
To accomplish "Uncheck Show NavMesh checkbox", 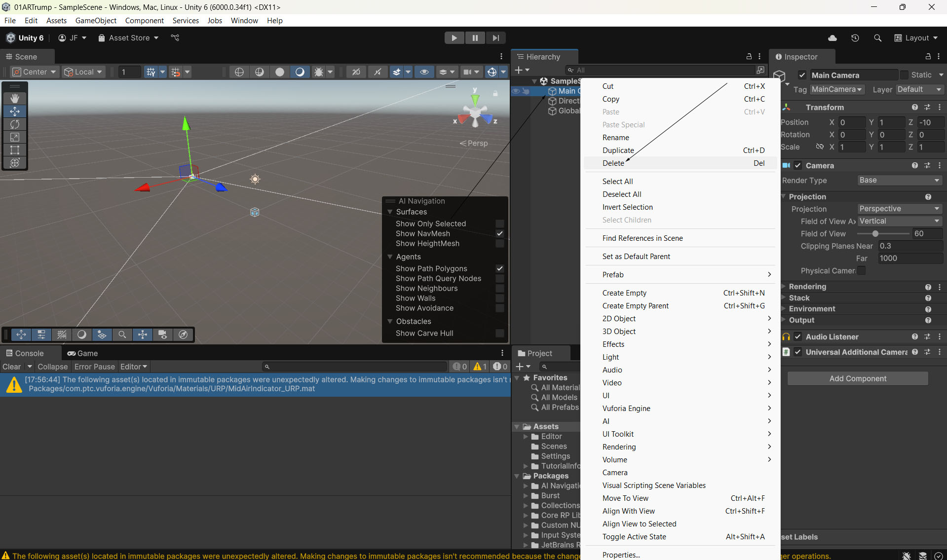I will pos(499,233).
